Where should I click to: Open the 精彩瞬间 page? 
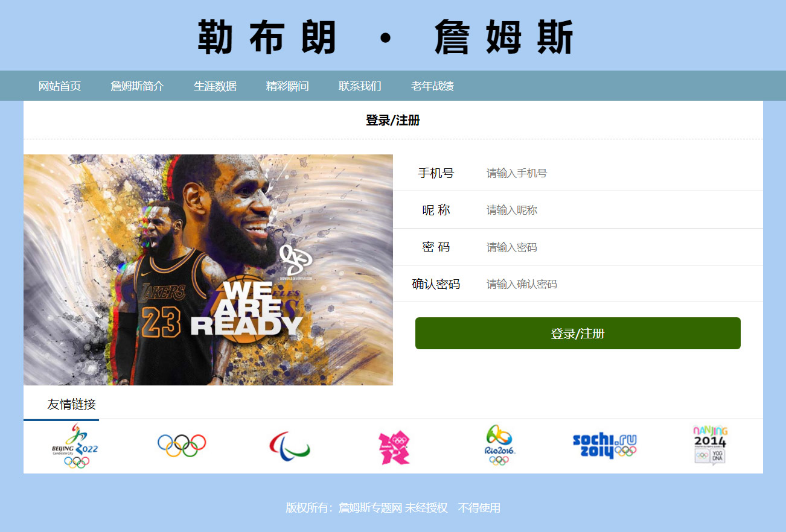pyautogui.click(x=287, y=86)
